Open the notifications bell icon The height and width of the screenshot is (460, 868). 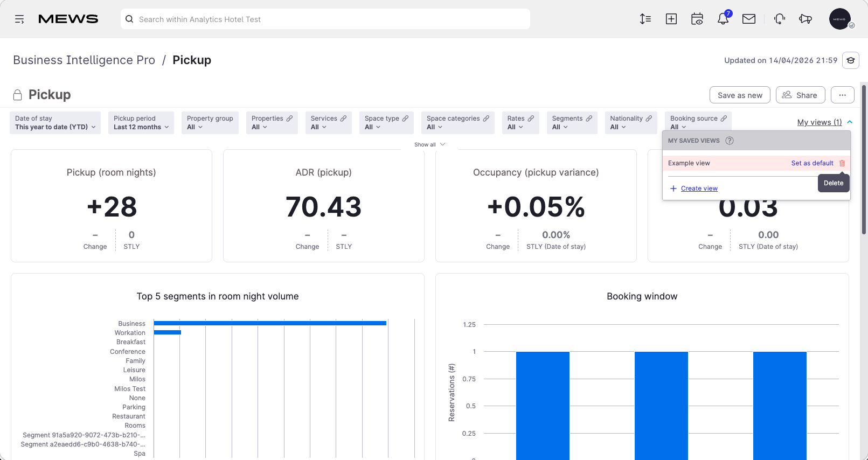tap(723, 19)
